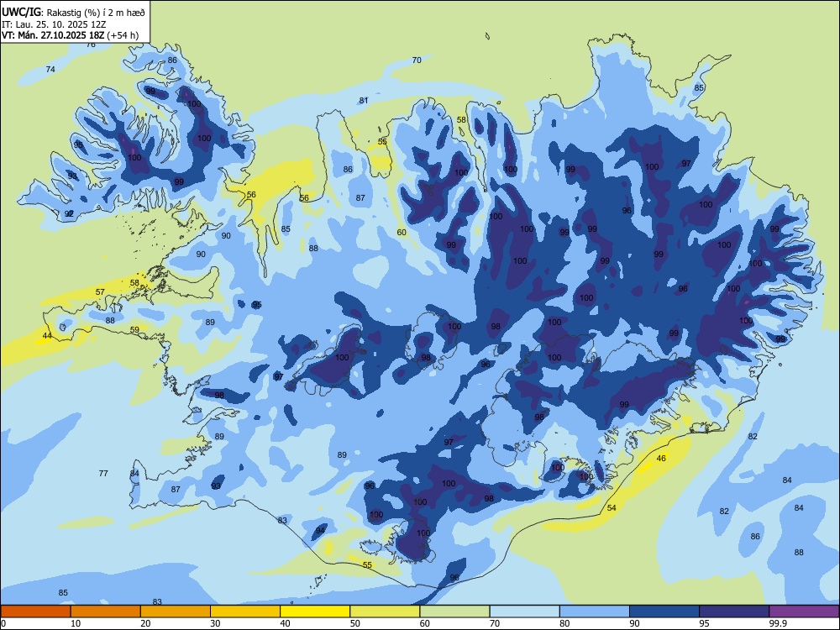Viewport: 840px width, 630px height.
Task: Click the bright yellow 40–50 legend swatch
Action: coord(315,612)
